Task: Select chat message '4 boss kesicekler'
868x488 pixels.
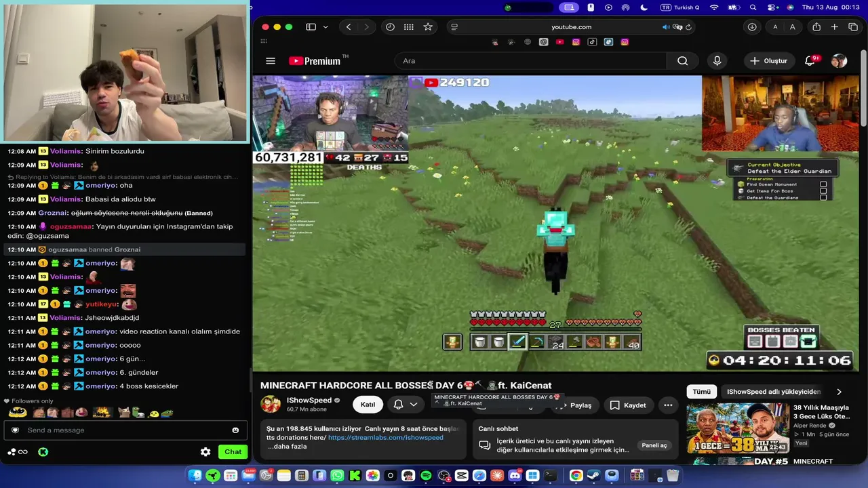Action: (x=149, y=386)
